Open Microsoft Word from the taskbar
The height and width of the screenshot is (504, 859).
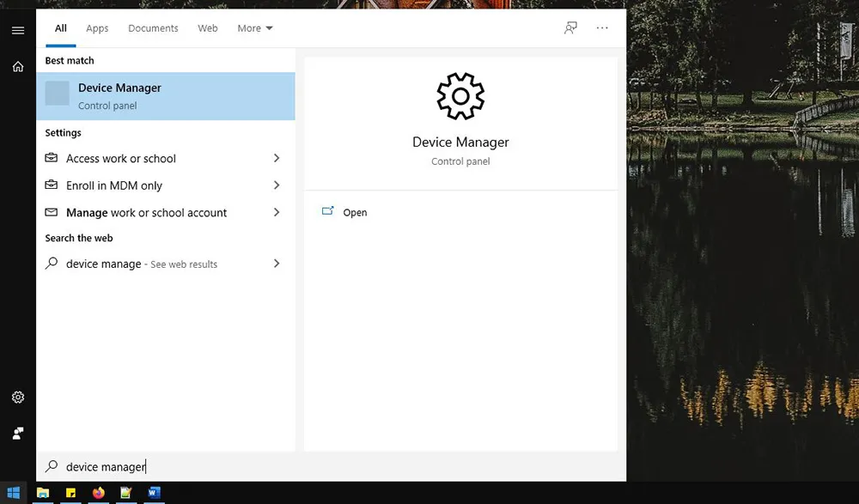coord(154,493)
